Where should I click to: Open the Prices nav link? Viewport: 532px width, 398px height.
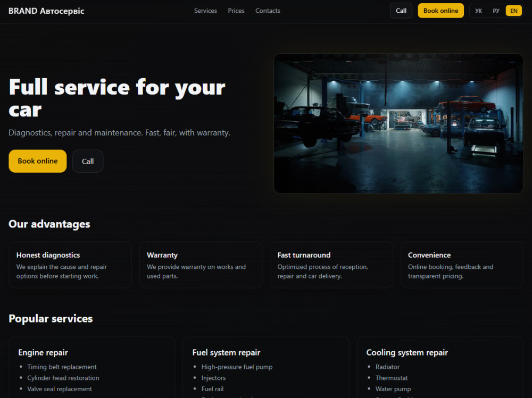coord(236,11)
